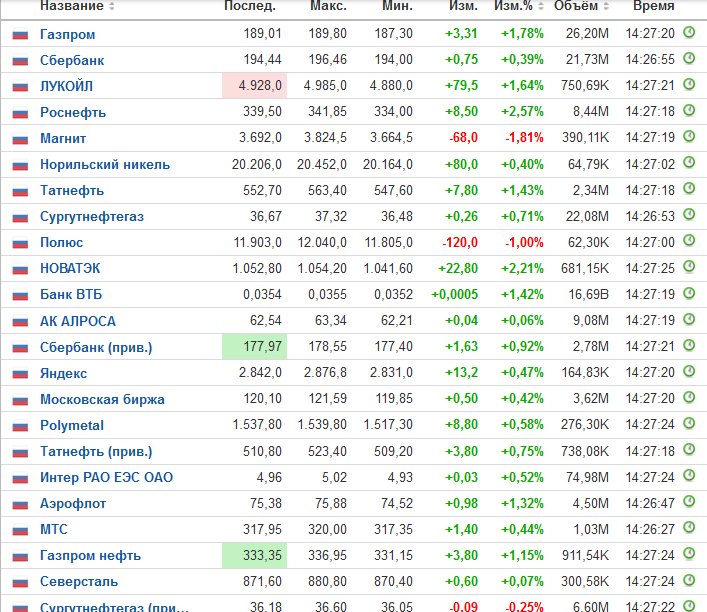Click clock icon in Норильский никель row
Image resolution: width=707 pixels, height=612 pixels.
689,163
